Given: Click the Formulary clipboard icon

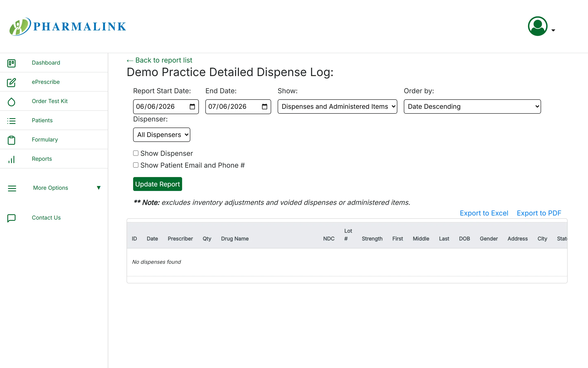Looking at the screenshot, I should [11, 140].
